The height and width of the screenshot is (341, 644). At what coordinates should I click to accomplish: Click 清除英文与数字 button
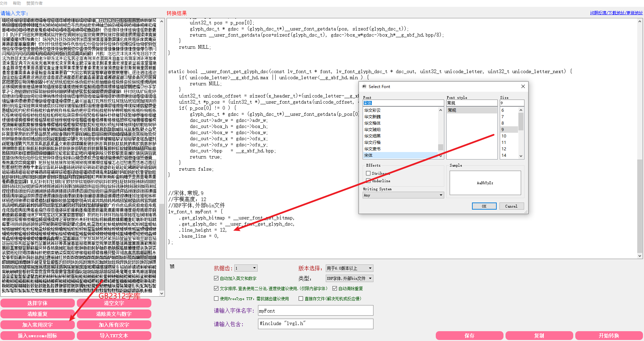pos(114,314)
